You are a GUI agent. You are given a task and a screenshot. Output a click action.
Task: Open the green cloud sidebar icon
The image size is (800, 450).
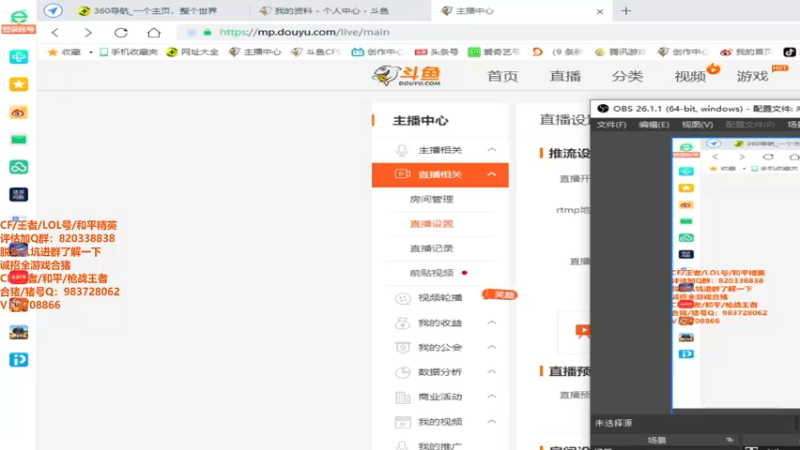[18, 167]
